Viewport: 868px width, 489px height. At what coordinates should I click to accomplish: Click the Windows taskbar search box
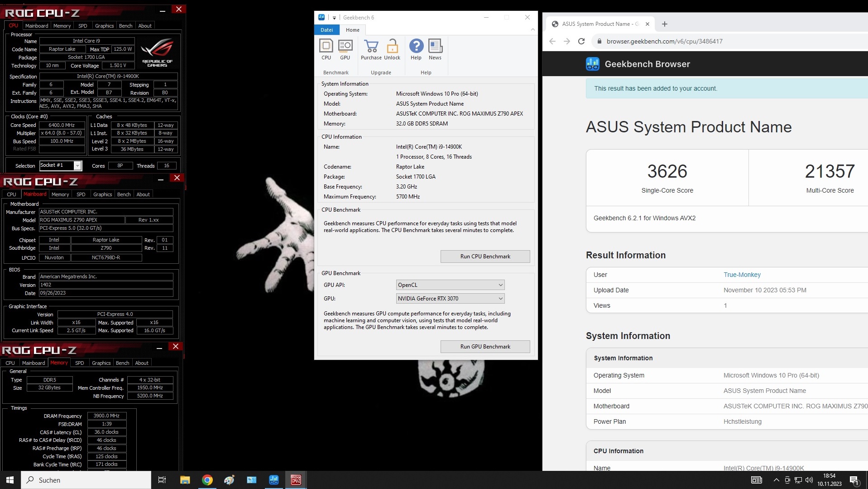point(86,480)
